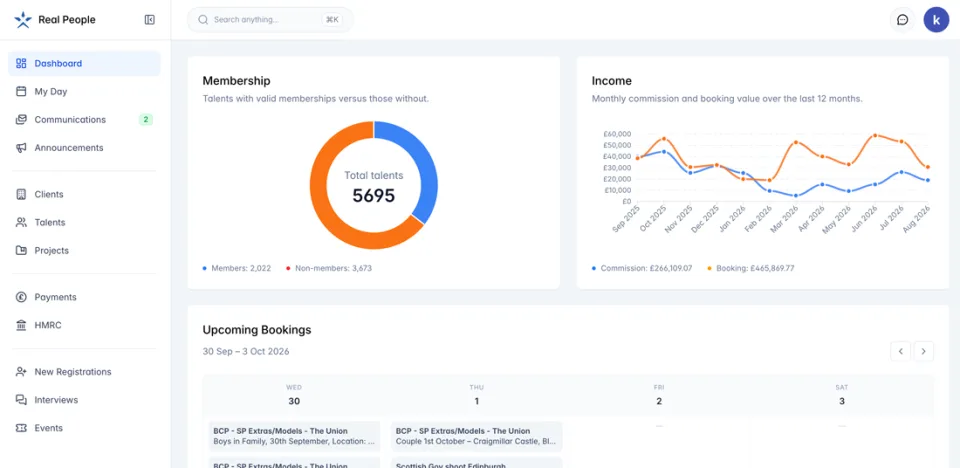Click 'Non-members: 3,673' legend entry
Screen dimensions: 960x468
[329, 268]
